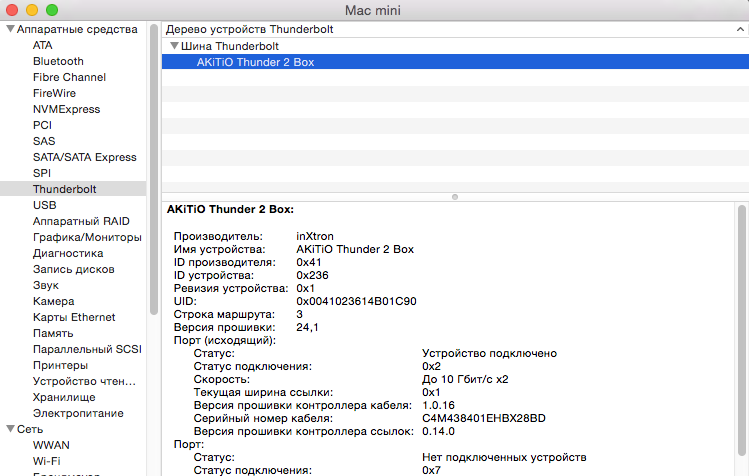Click the link controller version 0.14.0

(439, 431)
